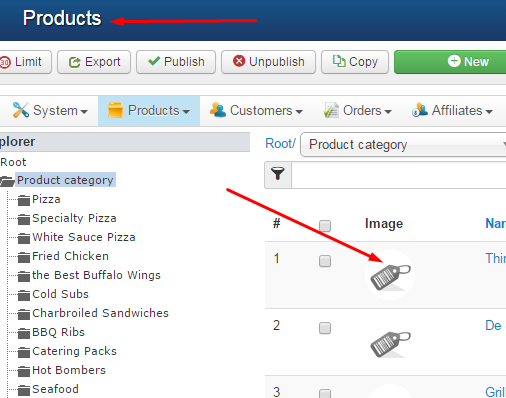The width and height of the screenshot is (506, 398).
Task: Click the open Product category folder icon
Action: click(x=7, y=181)
